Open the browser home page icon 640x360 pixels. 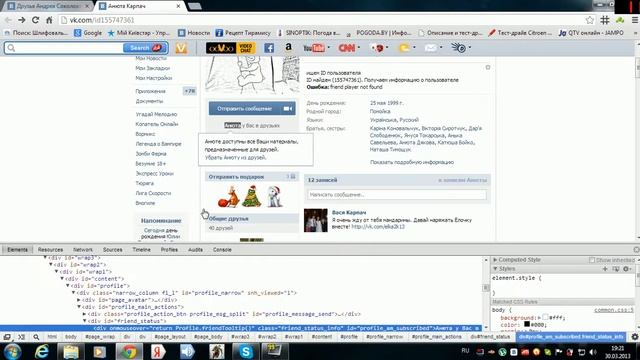pyautogui.click(x=49, y=20)
